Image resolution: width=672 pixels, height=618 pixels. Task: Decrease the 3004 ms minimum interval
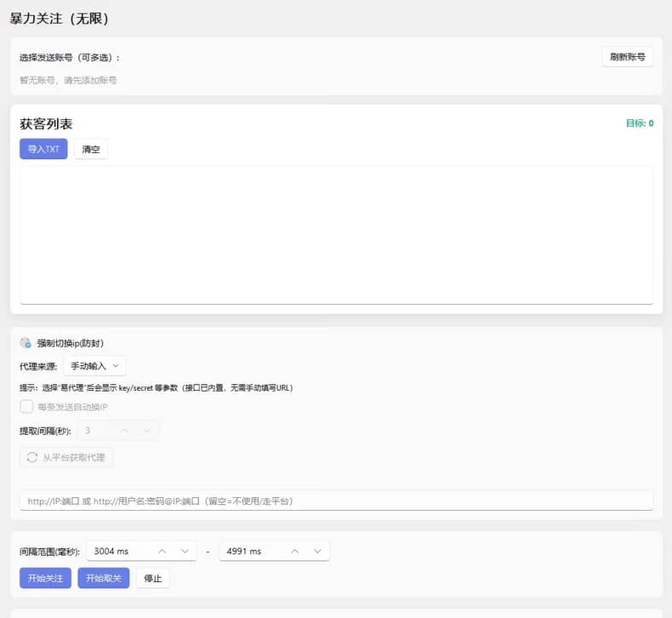pyautogui.click(x=185, y=551)
